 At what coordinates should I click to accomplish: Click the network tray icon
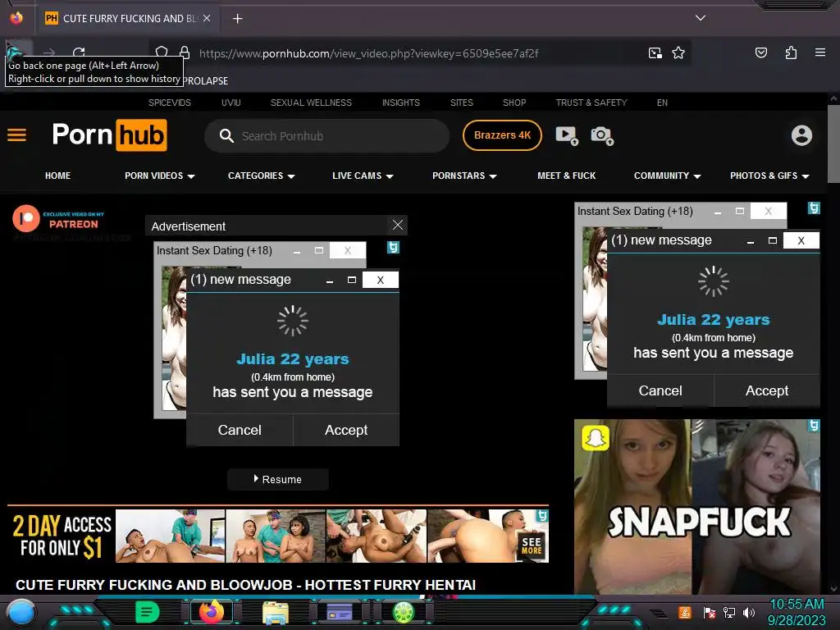[x=728, y=613]
